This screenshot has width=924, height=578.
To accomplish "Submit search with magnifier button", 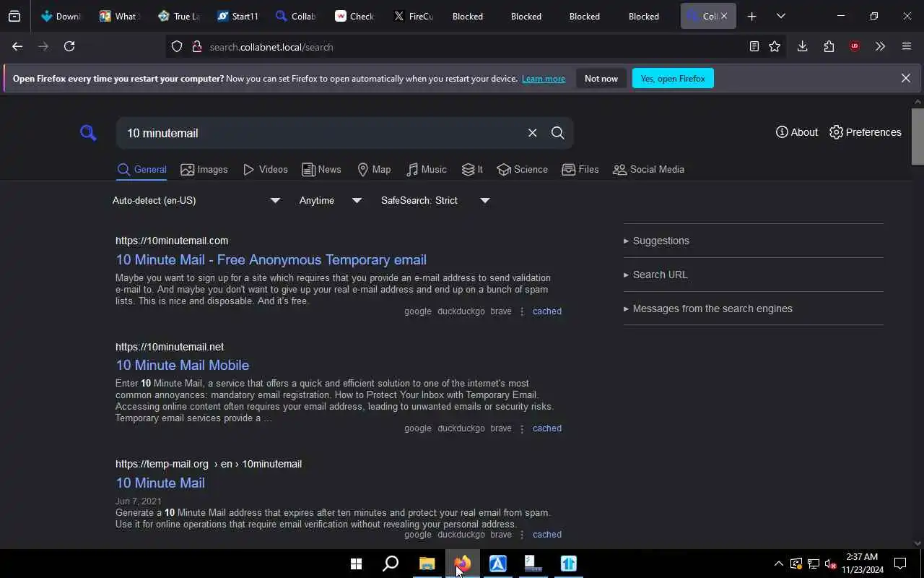I will (557, 133).
